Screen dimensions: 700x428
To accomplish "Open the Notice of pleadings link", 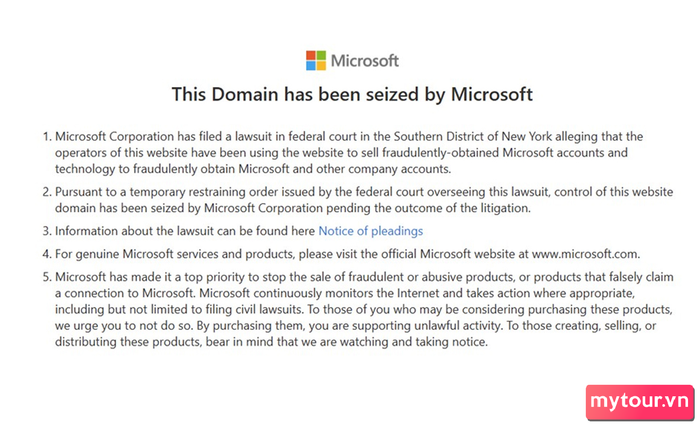I will click(371, 231).
